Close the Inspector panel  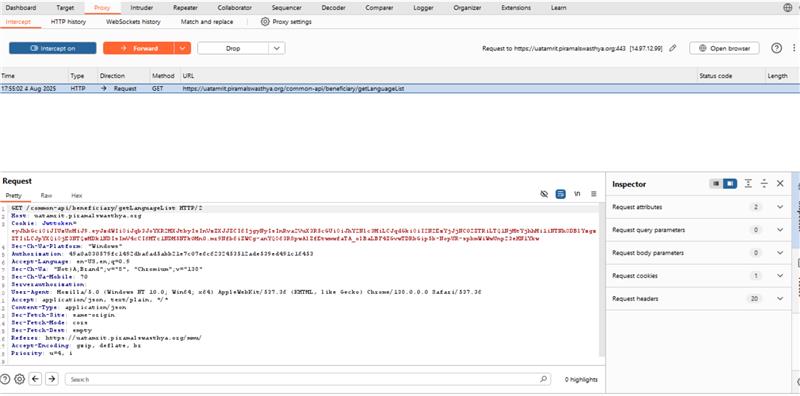coord(780,184)
